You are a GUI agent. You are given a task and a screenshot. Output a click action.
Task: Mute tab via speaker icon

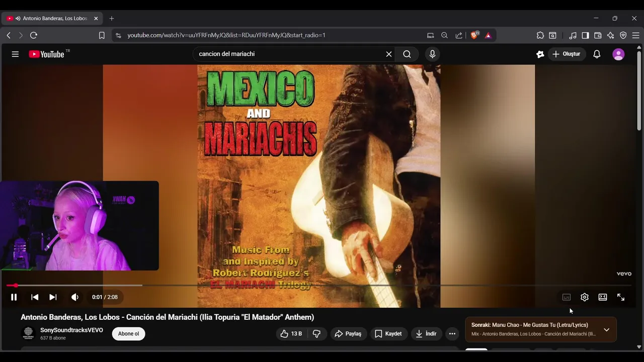(18, 19)
